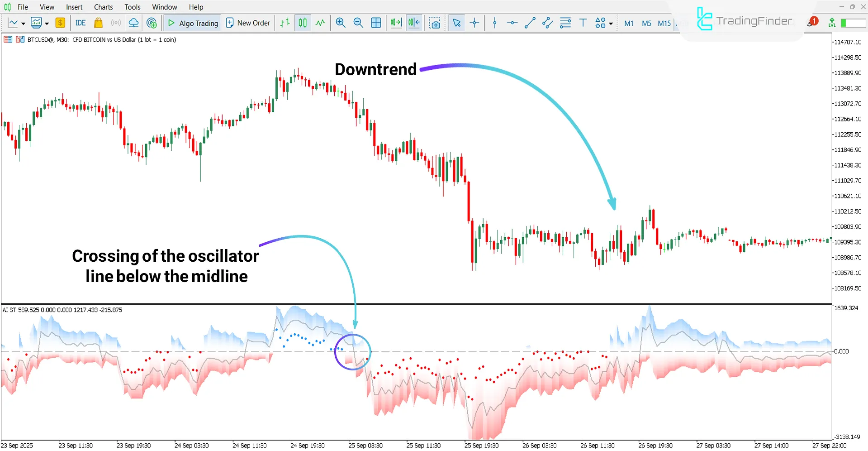Expand the chart type dropdown arrow
This screenshot has height=451, width=868.
[23, 23]
